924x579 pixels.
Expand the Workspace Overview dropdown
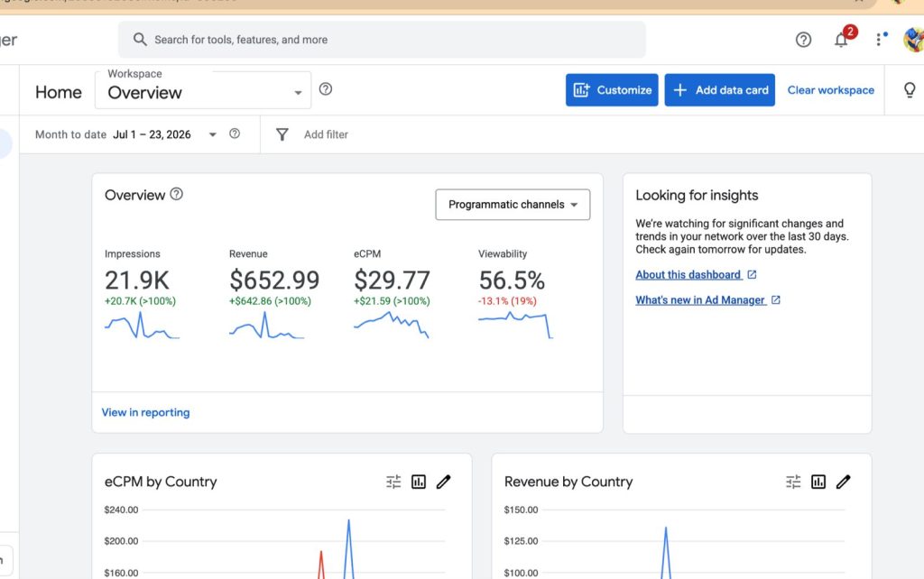click(x=203, y=89)
